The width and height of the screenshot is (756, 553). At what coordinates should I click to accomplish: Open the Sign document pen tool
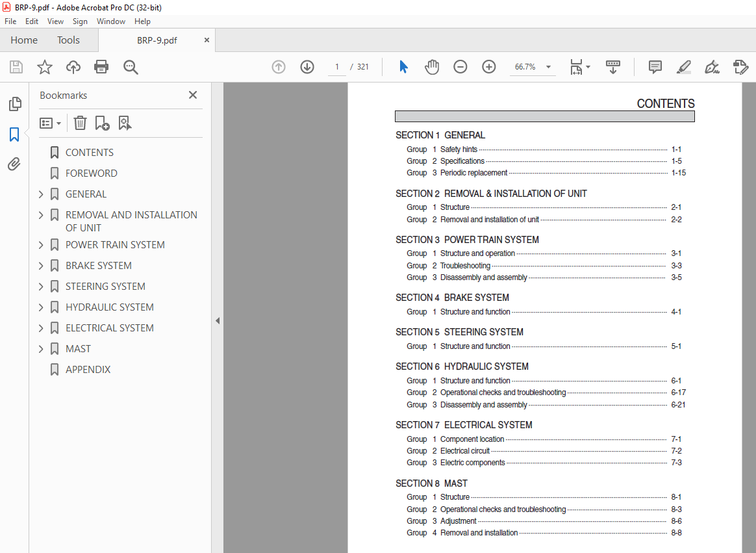[712, 67]
